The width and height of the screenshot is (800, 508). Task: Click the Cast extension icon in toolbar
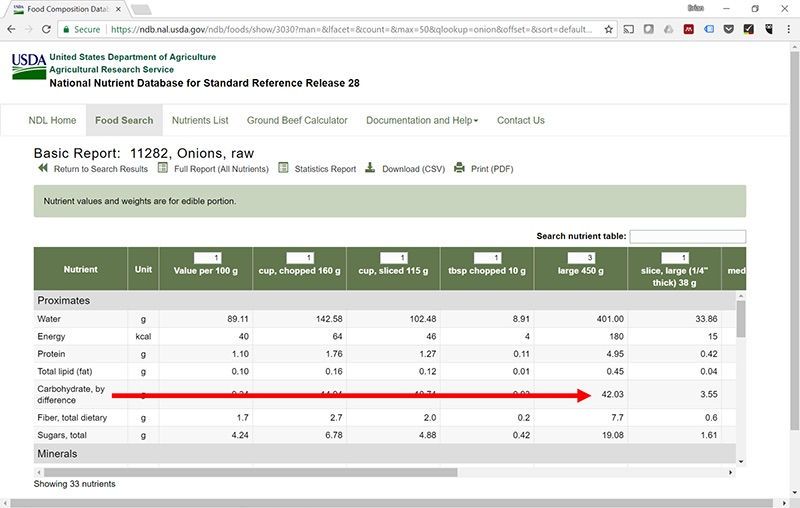pos(629,30)
